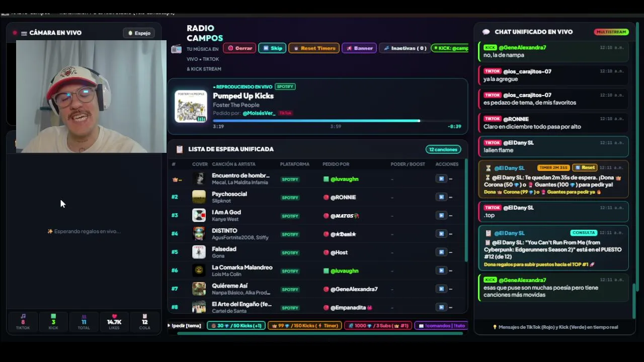Open the I Am A God cover thumbnail
Viewport: 644px width, 362px height.
pos(199,216)
